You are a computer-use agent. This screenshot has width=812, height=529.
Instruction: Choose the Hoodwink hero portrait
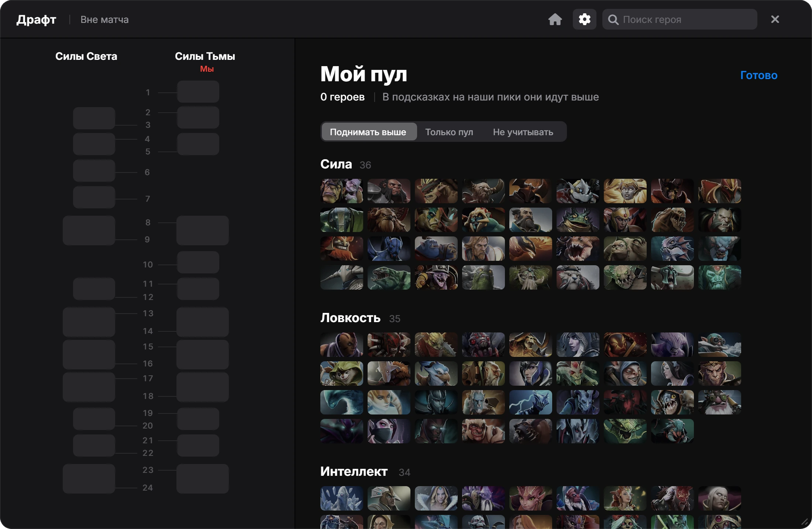click(341, 373)
